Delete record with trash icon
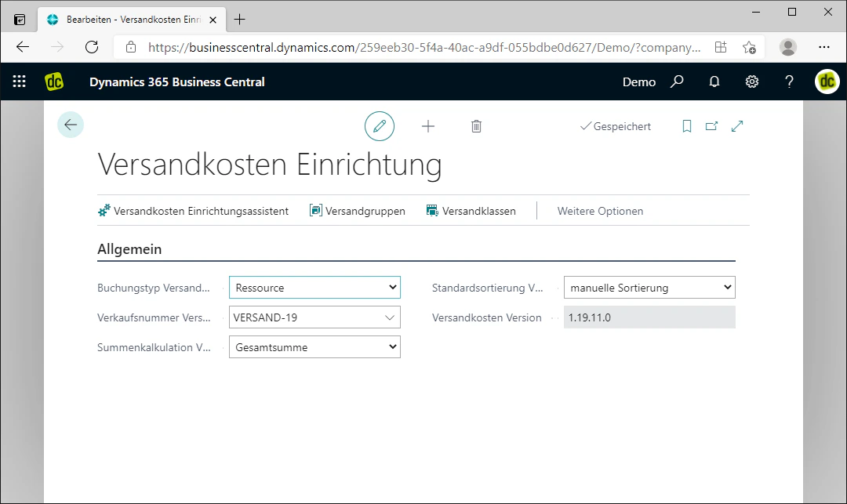 coord(476,126)
